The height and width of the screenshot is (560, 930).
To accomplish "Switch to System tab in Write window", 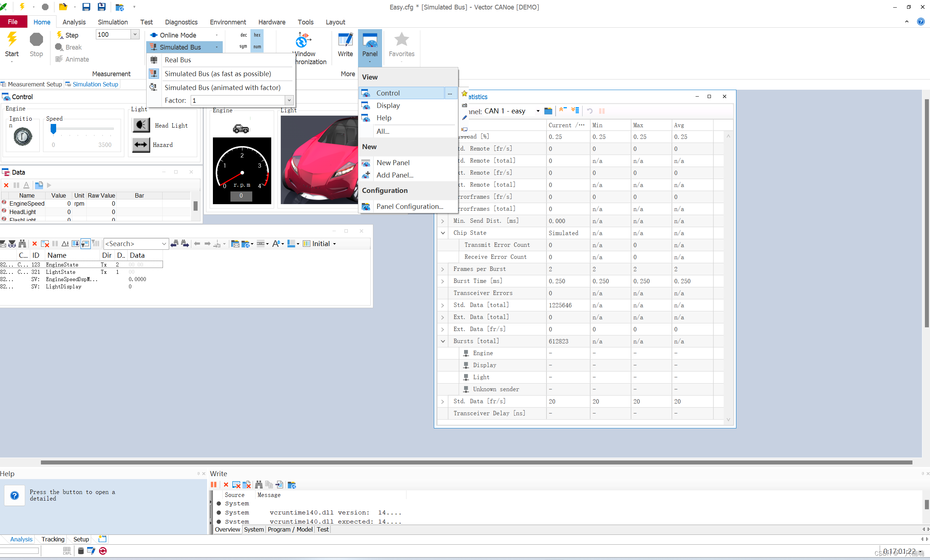I will [254, 529].
